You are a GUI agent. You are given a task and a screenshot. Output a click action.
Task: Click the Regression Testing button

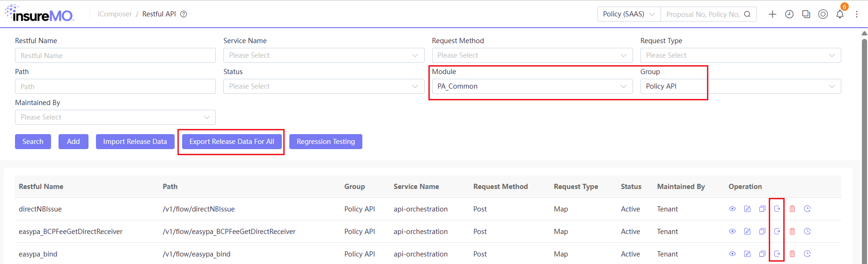[326, 142]
